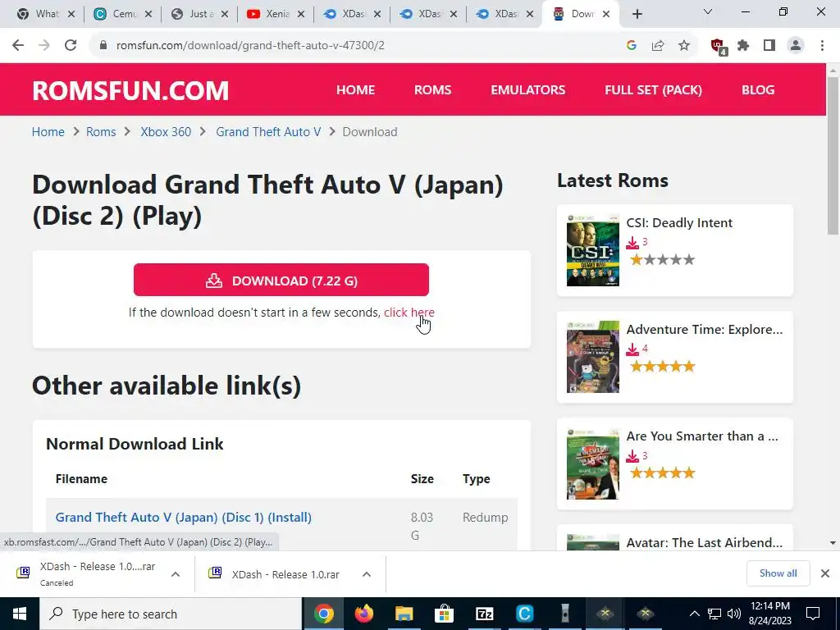Click the 'click here' download link

409,313
